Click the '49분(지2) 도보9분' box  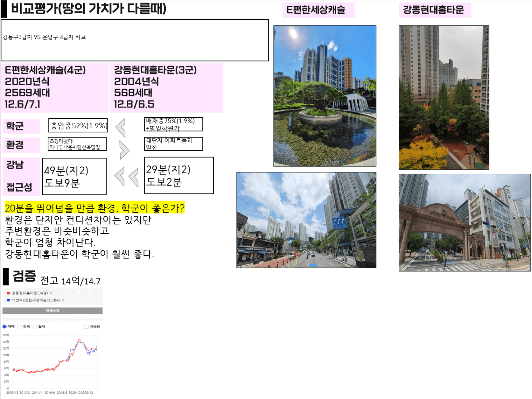(x=74, y=176)
